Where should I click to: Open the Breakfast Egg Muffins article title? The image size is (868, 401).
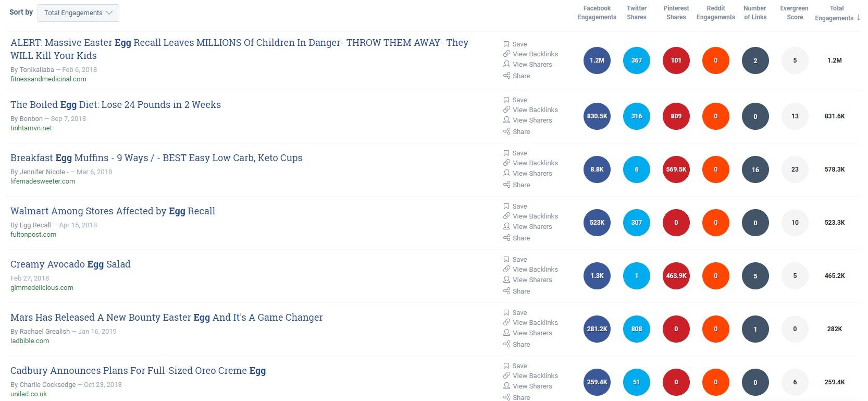156,157
